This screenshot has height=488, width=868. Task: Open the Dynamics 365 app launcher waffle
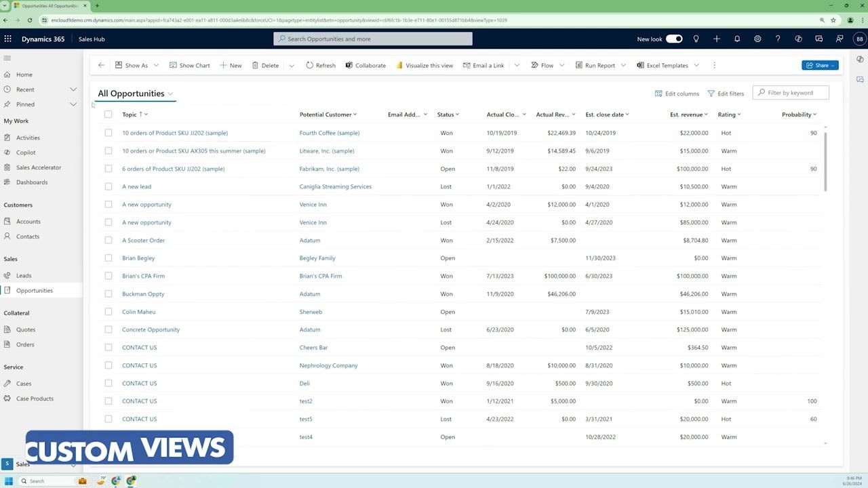coord(8,39)
